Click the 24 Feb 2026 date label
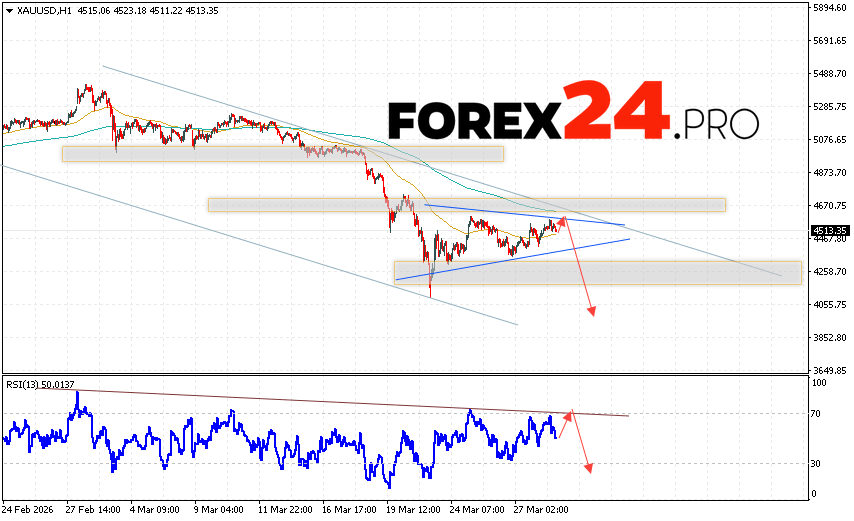Image resolution: width=854 pixels, height=521 pixels. [x=28, y=509]
